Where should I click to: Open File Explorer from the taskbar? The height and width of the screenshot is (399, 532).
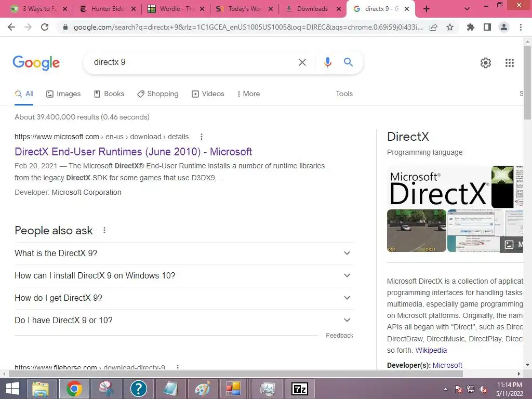coord(41,389)
